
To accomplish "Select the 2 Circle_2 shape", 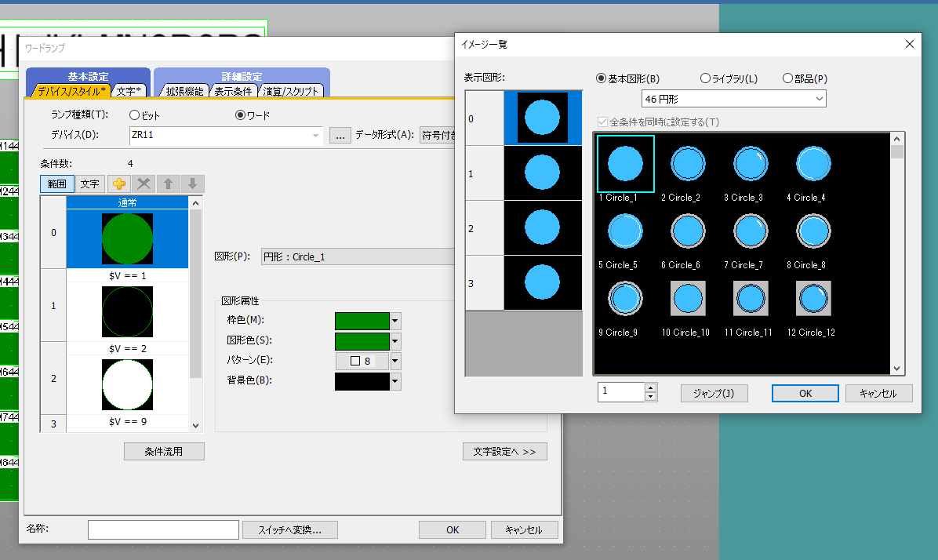I will 688,164.
